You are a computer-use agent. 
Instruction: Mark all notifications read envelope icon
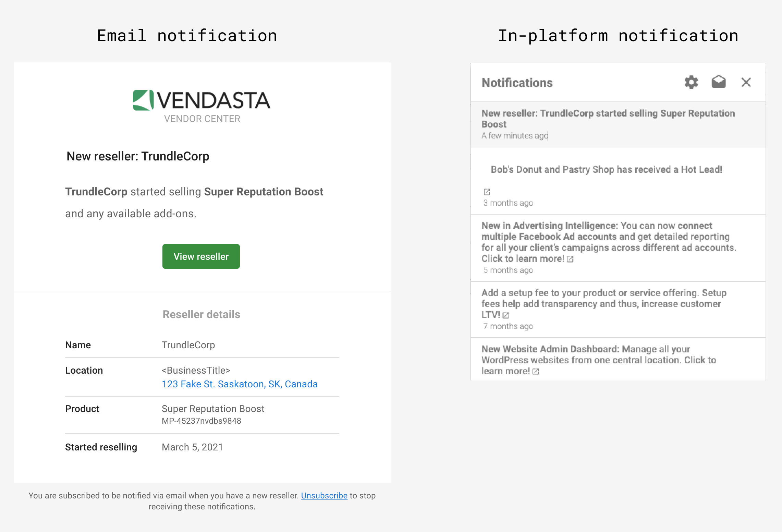pyautogui.click(x=719, y=82)
